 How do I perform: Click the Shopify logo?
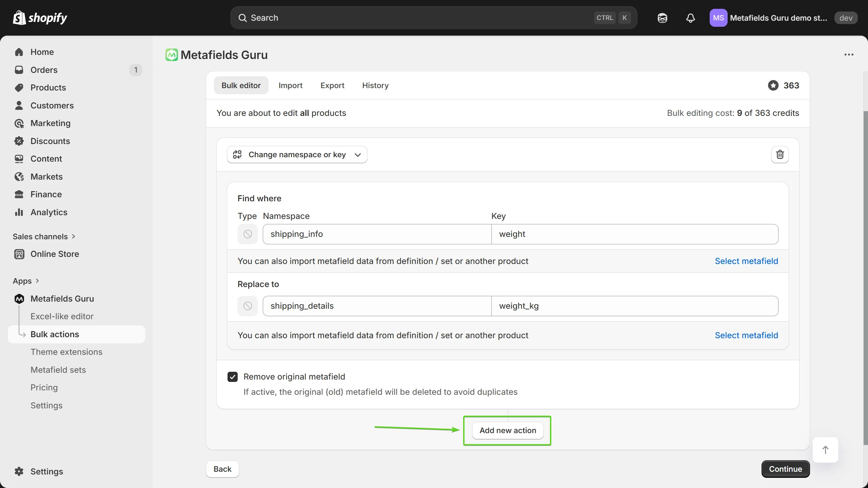[40, 18]
